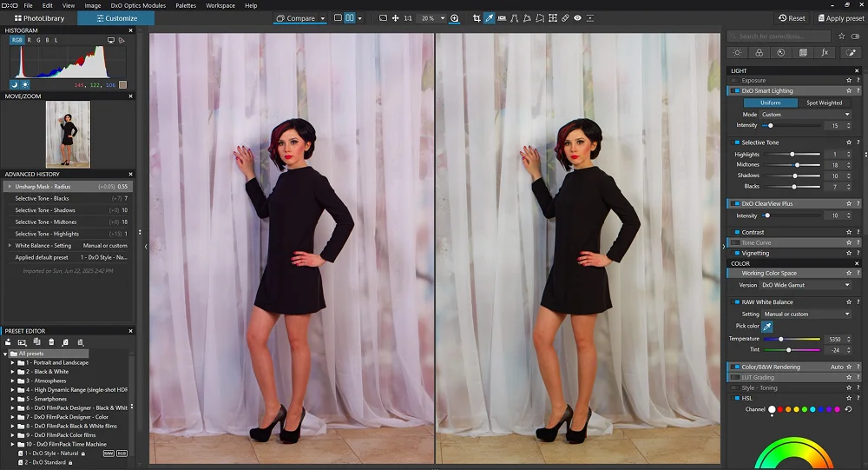Expand the Atmospheres preset folder

click(x=13, y=381)
